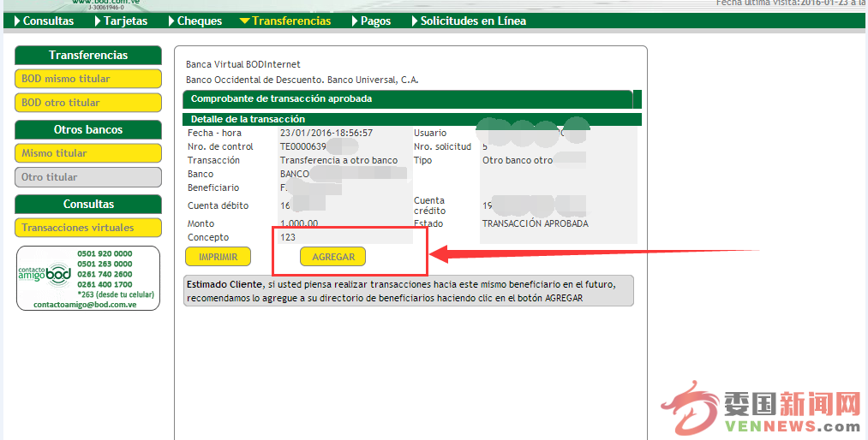Click the contactoamigo@bod.com.ve email address
Screen dimensions: 868x440
click(x=85, y=305)
